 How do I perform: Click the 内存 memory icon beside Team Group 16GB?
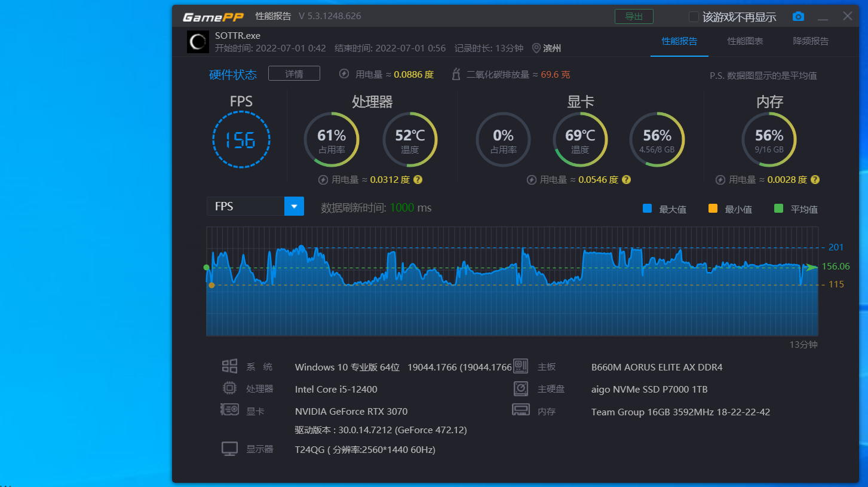520,409
